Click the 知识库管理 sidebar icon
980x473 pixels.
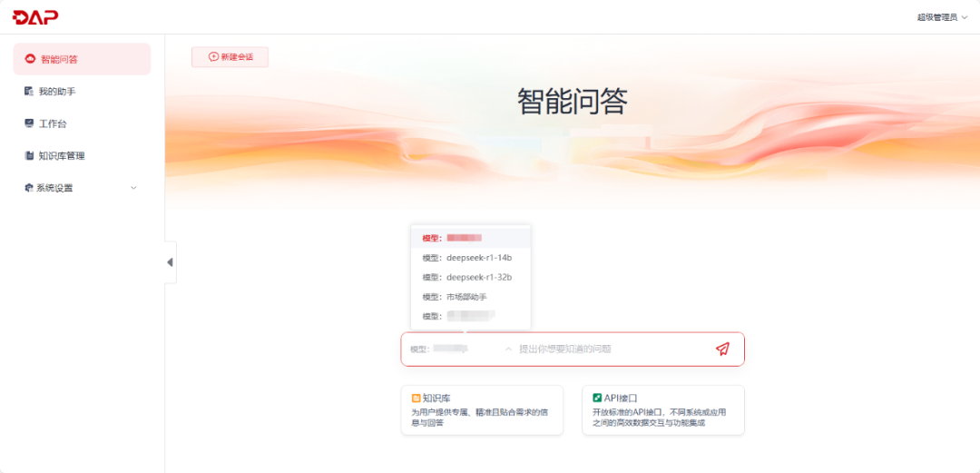(x=29, y=155)
